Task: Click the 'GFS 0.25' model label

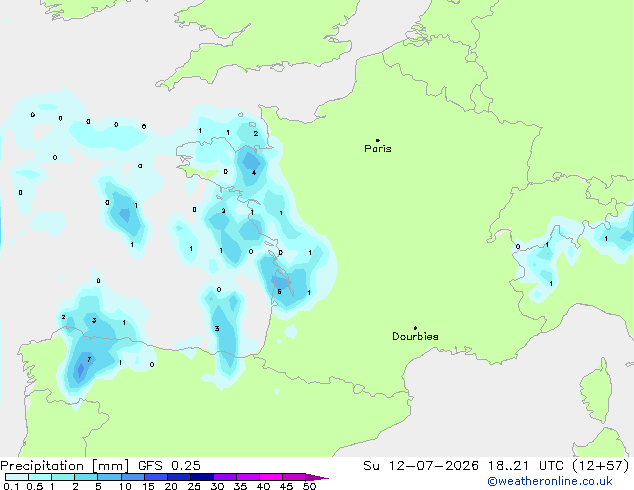Action: [x=169, y=466]
